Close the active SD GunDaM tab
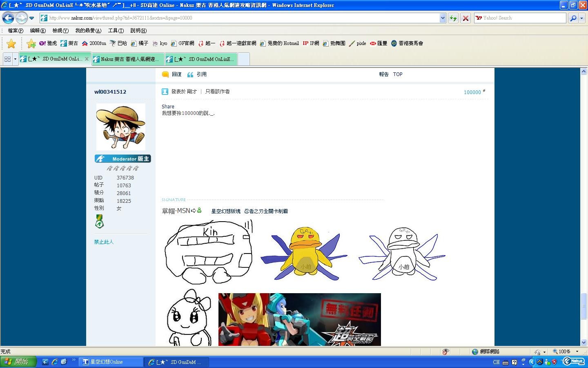Image resolution: width=588 pixels, height=368 pixels. coord(87,59)
